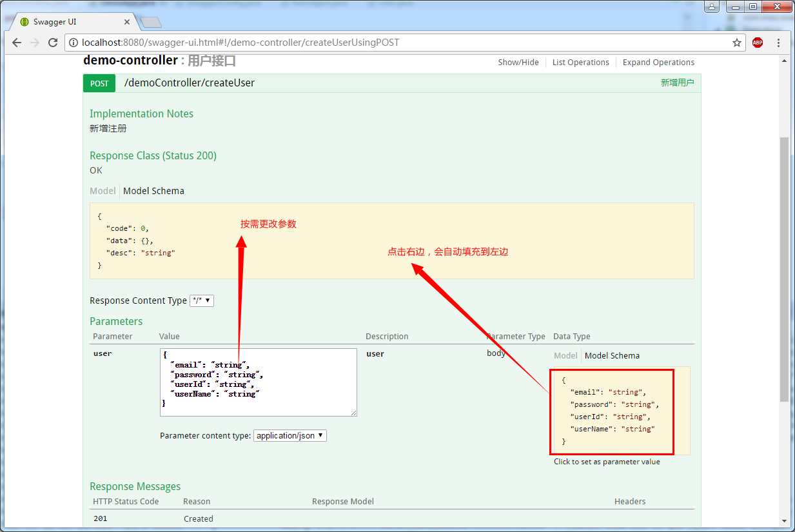Viewport: 795px width, 532px height.
Task: Click the Parameters section heading
Action: [116, 321]
